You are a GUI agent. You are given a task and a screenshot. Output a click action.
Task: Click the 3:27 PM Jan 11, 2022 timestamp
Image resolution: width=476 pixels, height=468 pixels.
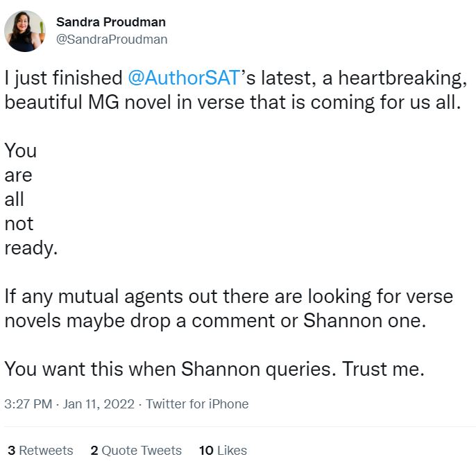tap(69, 404)
